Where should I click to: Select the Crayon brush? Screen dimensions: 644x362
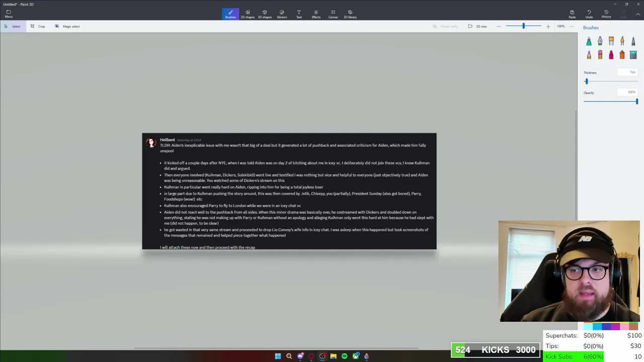(611, 55)
